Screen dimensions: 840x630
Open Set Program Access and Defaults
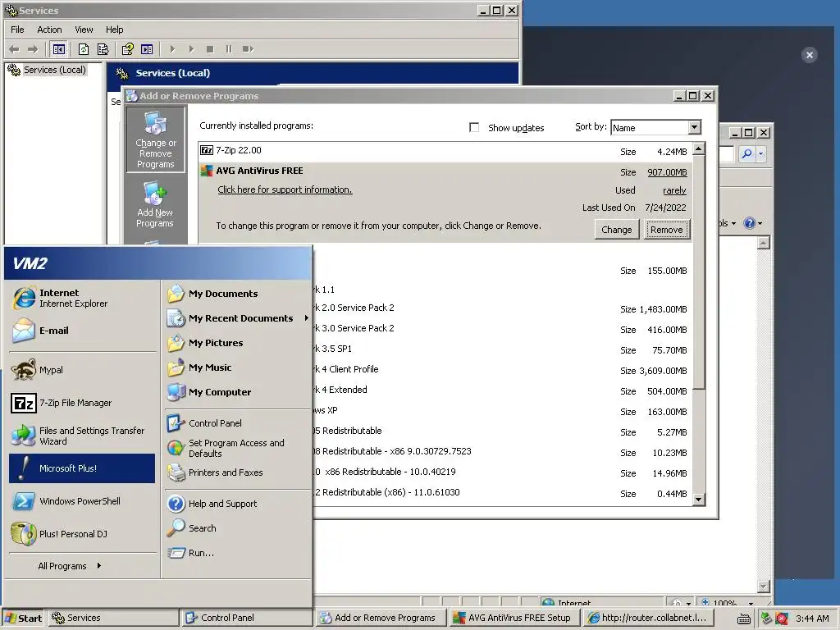click(x=237, y=448)
